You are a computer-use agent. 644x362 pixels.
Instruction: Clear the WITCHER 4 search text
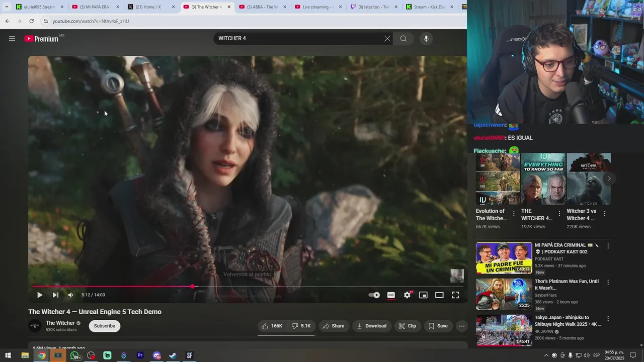point(387,39)
